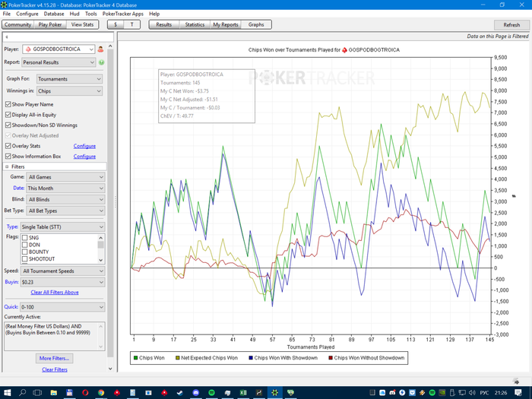This screenshot has width=532, height=399.
Task: Open Blind filter dropdown
Action: point(66,199)
